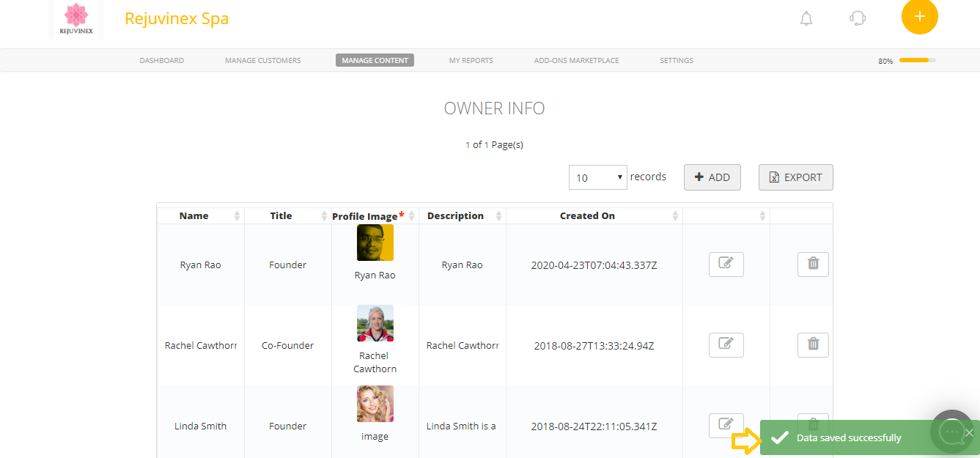Click the 'Co-Founder' title cell
Screen dimensions: 980x458
tap(288, 346)
